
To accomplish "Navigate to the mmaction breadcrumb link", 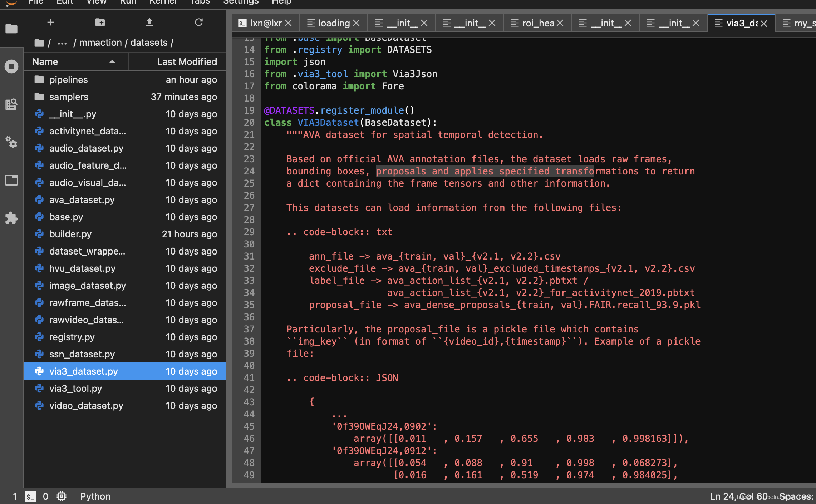I will pos(100,43).
